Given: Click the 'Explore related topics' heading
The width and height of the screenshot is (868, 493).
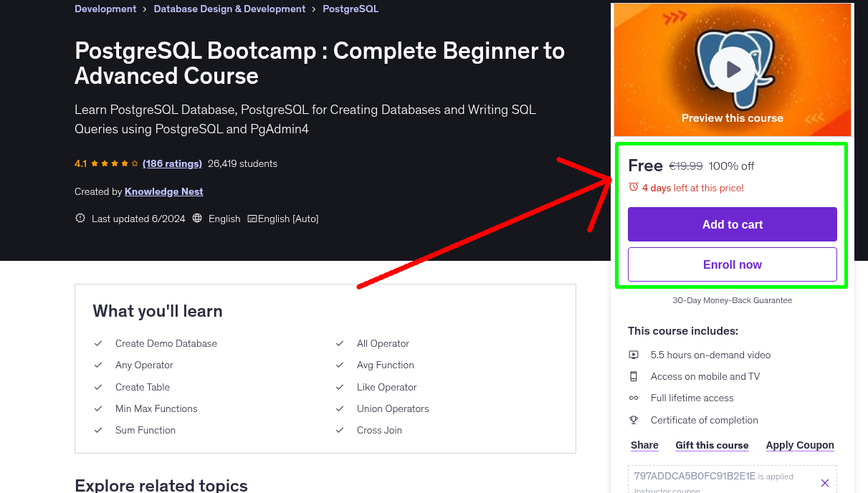Looking at the screenshot, I should [x=161, y=485].
